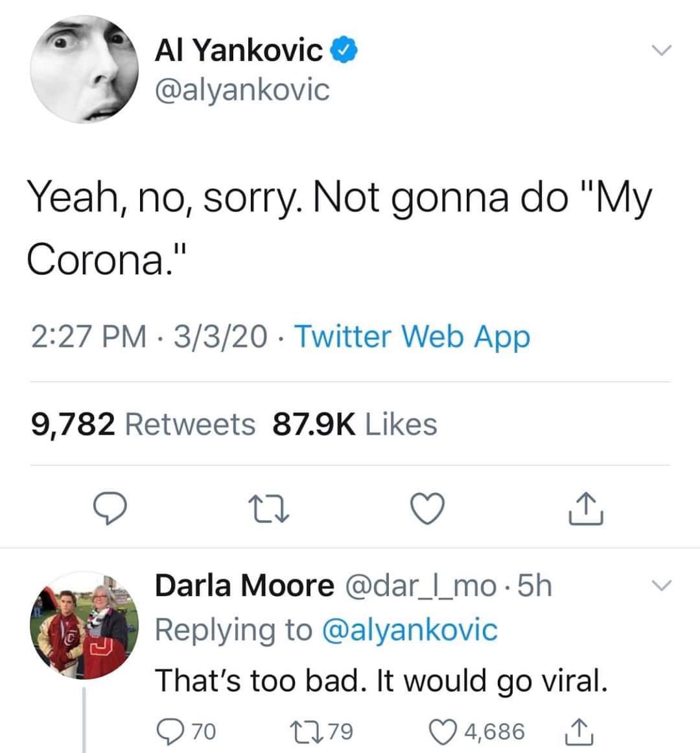Image resolution: width=700 pixels, height=753 pixels.
Task: Open the Twitter Web App source link
Action: tap(412, 337)
